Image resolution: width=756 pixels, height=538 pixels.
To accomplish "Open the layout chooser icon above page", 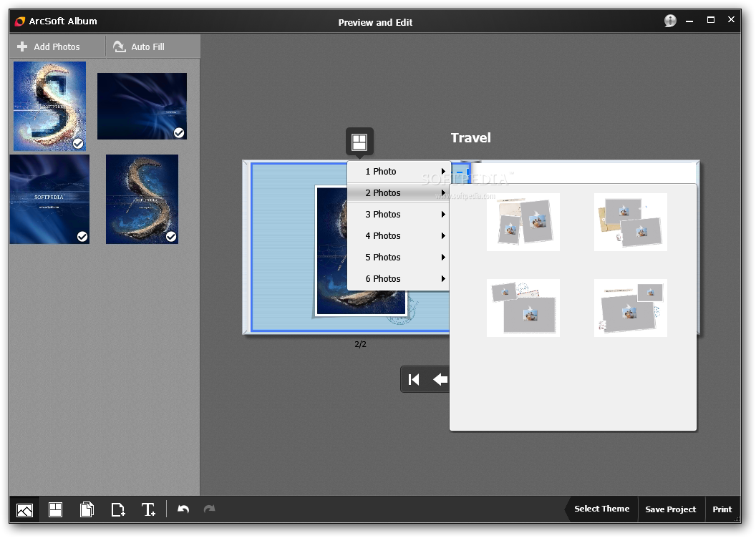I will 359,142.
